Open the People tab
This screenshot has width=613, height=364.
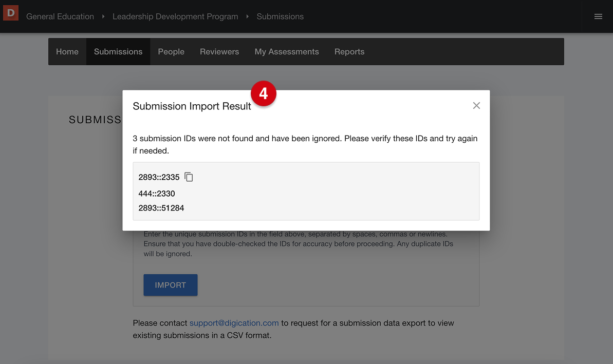tap(171, 52)
